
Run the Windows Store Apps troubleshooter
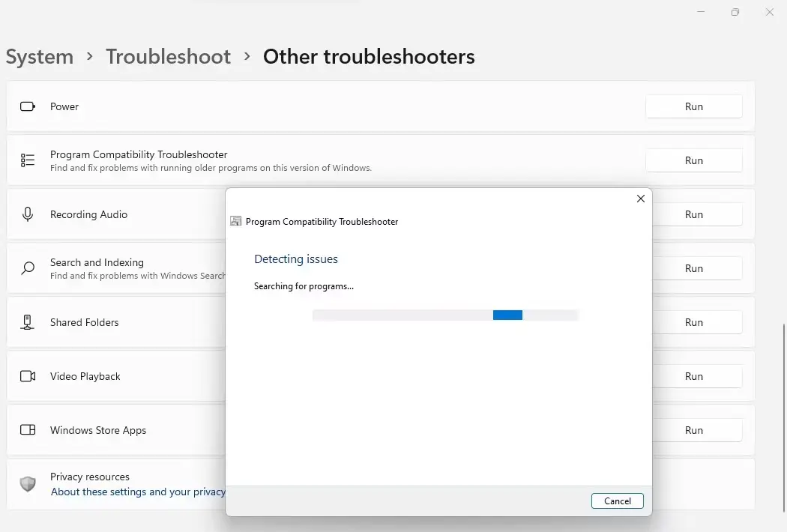[697, 429]
